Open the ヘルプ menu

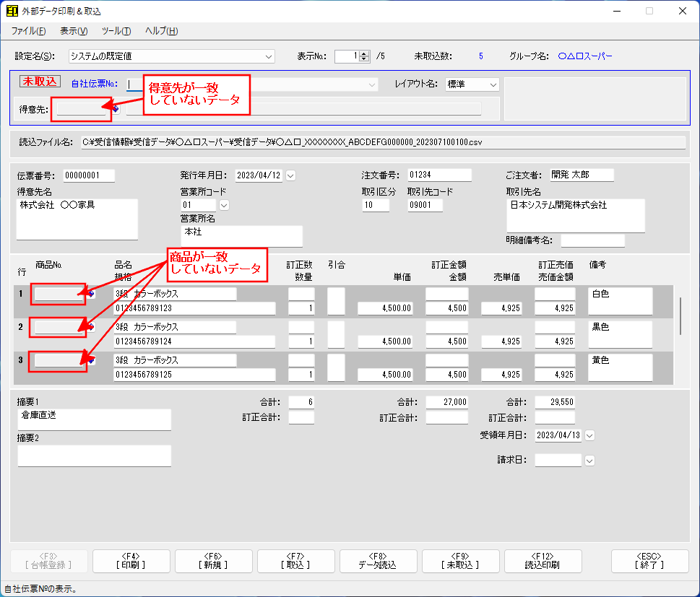pyautogui.click(x=162, y=31)
